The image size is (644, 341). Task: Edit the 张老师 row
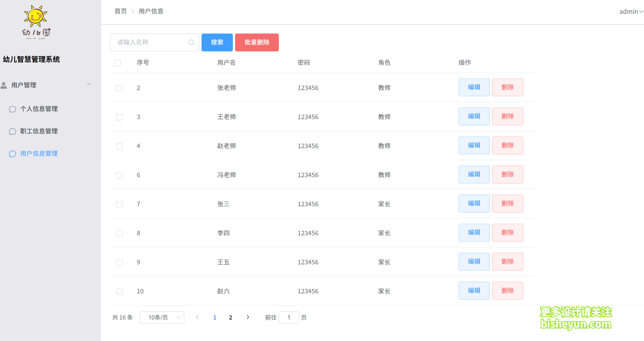click(x=474, y=87)
